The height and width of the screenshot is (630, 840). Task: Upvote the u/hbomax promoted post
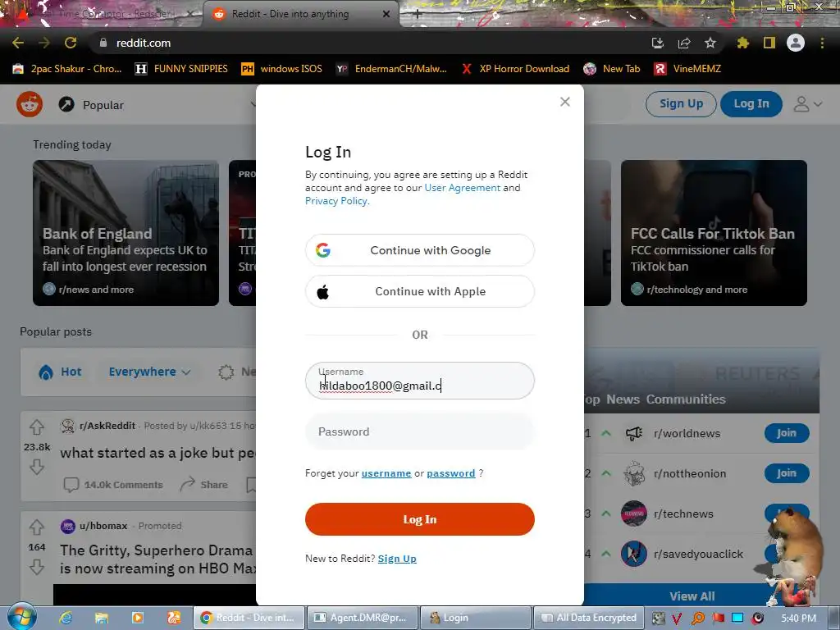[36, 527]
